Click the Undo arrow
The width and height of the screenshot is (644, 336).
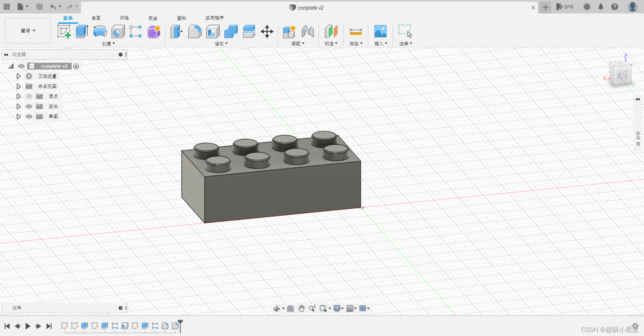[x=53, y=6]
